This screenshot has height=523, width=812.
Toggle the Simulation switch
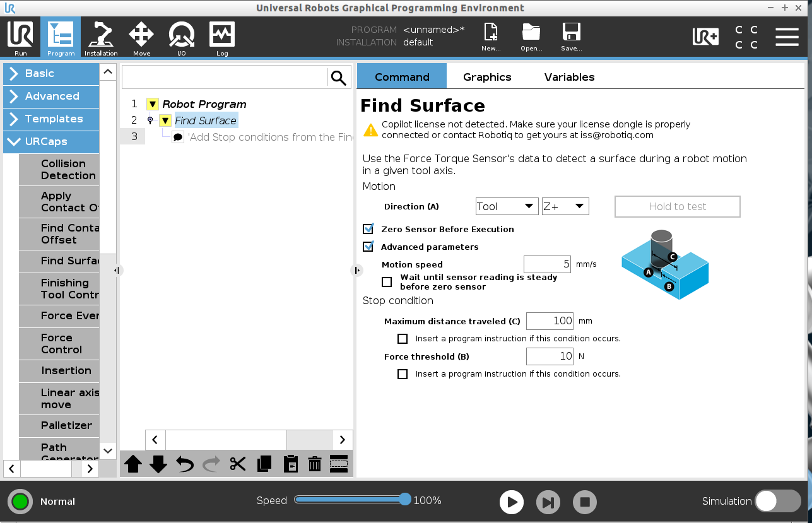[777, 501]
